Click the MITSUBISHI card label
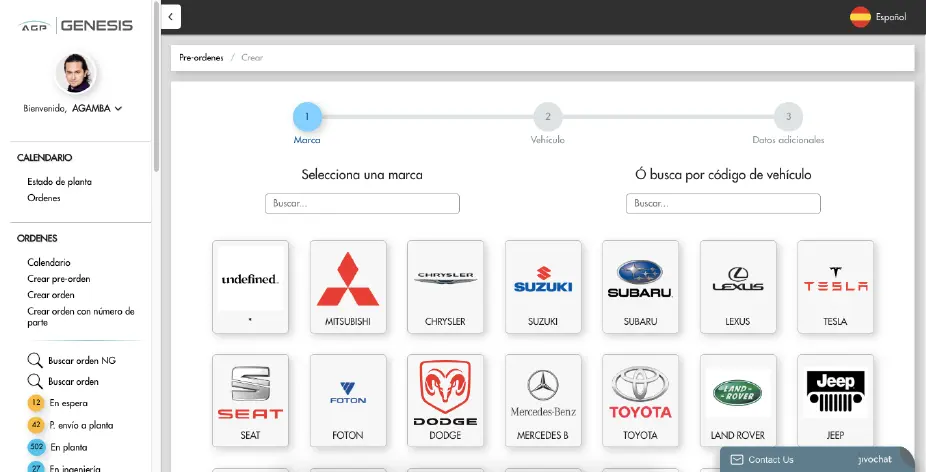 [348, 322]
